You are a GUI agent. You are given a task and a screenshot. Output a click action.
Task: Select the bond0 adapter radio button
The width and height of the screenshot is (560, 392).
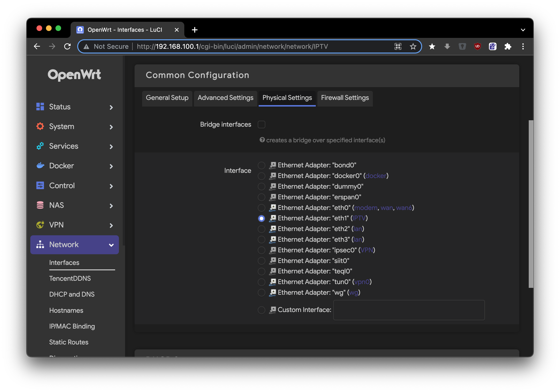click(x=262, y=165)
